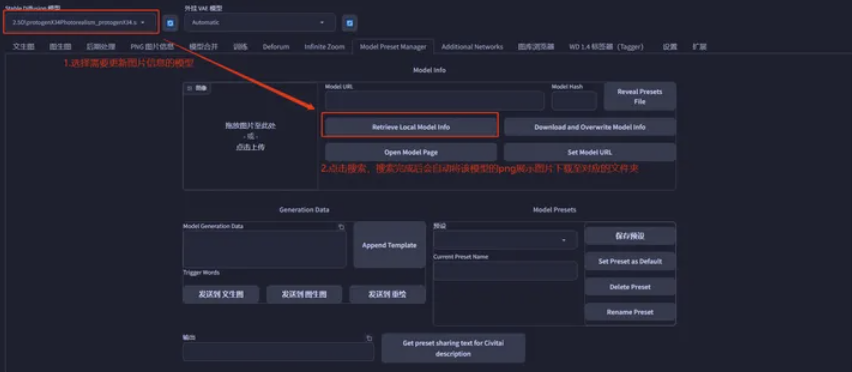Focus the Model Hash input field
The image size is (852, 372).
pyautogui.click(x=574, y=100)
